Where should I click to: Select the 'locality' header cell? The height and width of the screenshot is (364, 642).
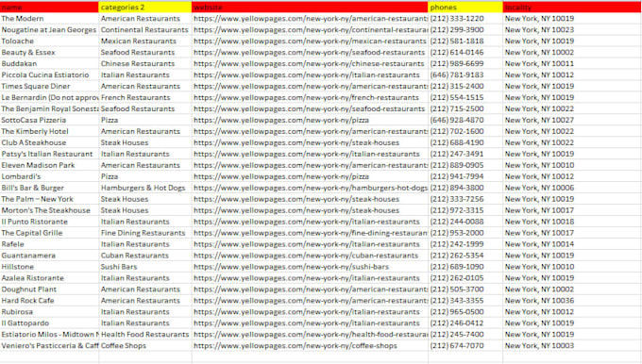(x=572, y=7)
